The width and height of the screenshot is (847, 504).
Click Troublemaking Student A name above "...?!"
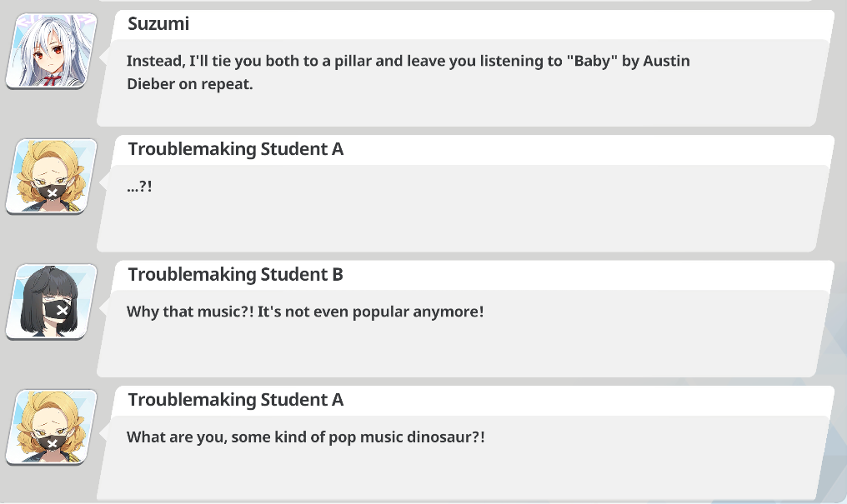236,149
